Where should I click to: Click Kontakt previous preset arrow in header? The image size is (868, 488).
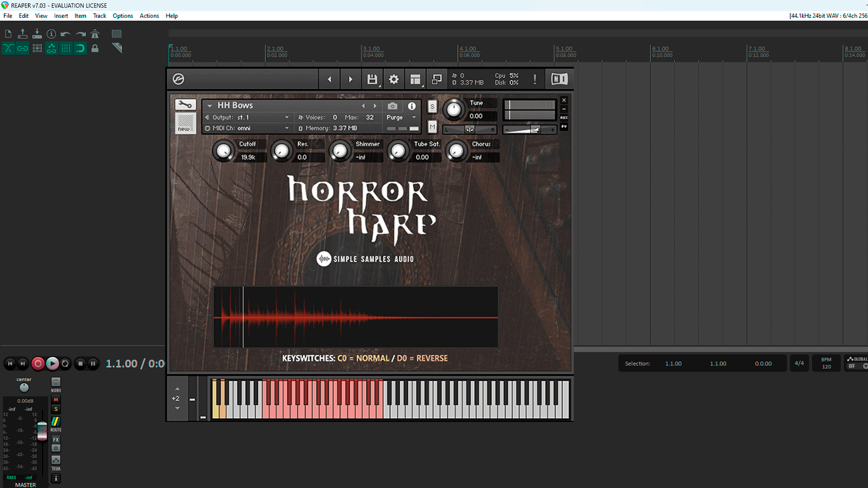coord(329,79)
